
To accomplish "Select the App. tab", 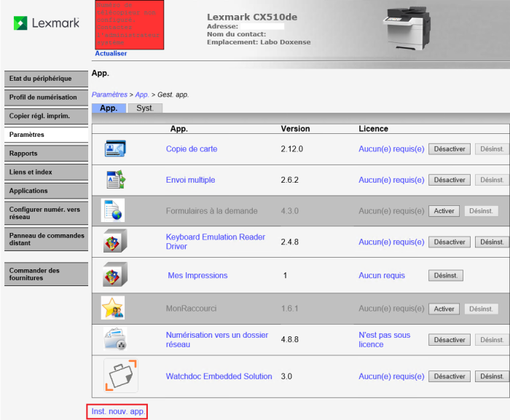I will pos(109,108).
